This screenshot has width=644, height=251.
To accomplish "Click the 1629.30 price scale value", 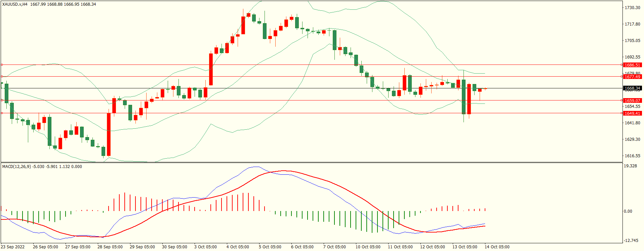I will tap(632, 139).
